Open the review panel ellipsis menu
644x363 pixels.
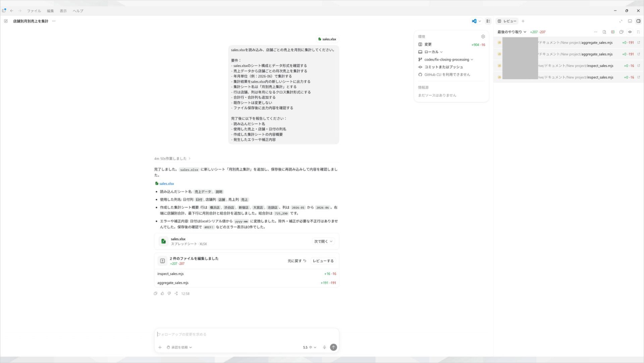point(596,32)
